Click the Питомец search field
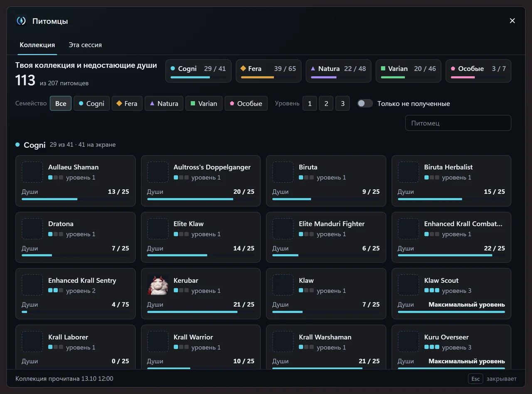This screenshot has height=394, width=532. pos(458,123)
